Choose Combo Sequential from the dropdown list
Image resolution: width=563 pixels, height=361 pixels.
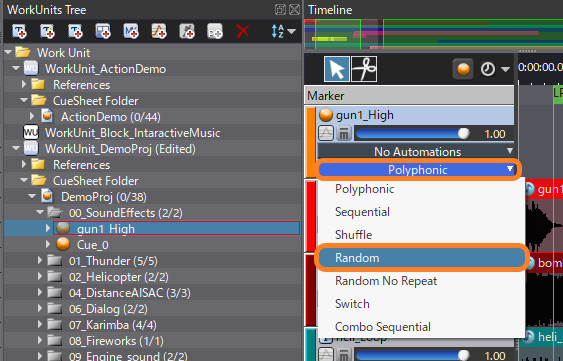tap(421, 327)
